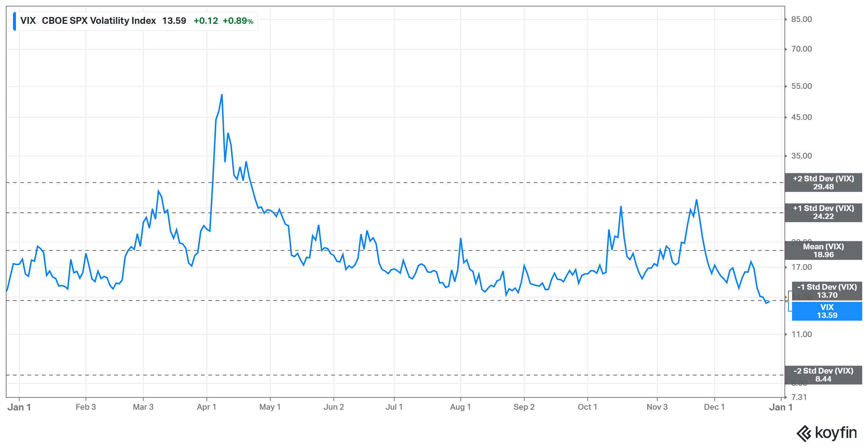Click the 35.00 value on the y-axis
This screenshot has width=868, height=448.
pos(801,156)
